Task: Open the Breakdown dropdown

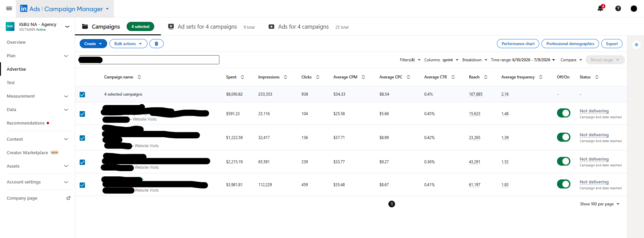Action: pyautogui.click(x=475, y=60)
